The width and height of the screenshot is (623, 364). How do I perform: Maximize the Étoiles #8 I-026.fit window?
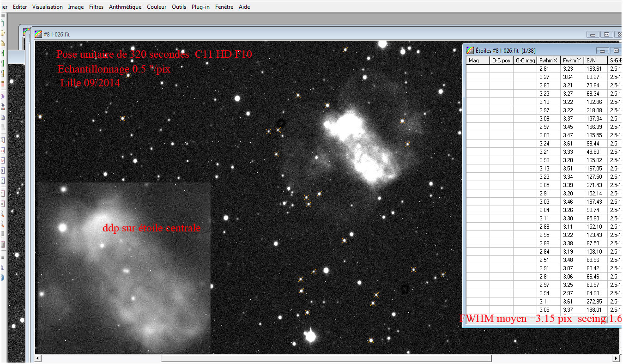coord(615,50)
